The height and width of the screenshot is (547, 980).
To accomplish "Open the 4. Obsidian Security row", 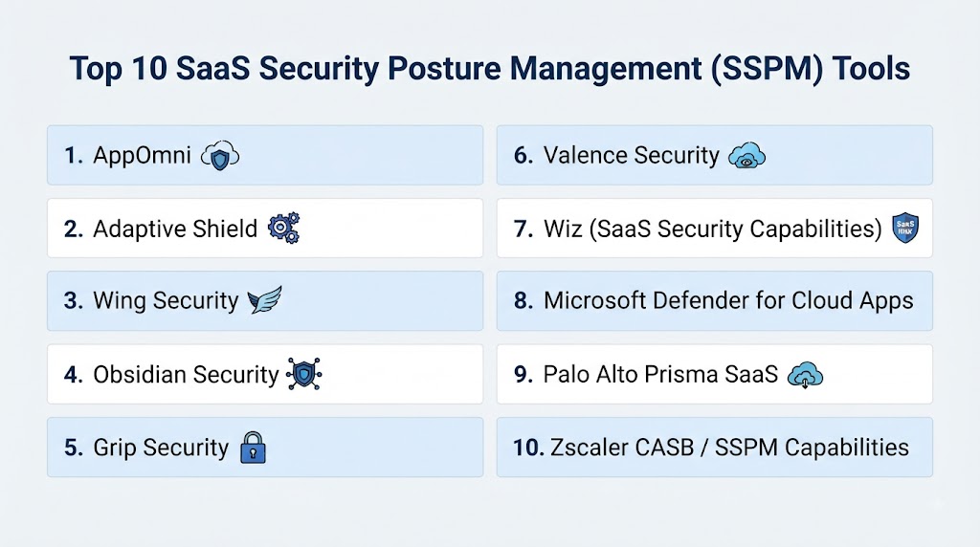I will point(265,374).
